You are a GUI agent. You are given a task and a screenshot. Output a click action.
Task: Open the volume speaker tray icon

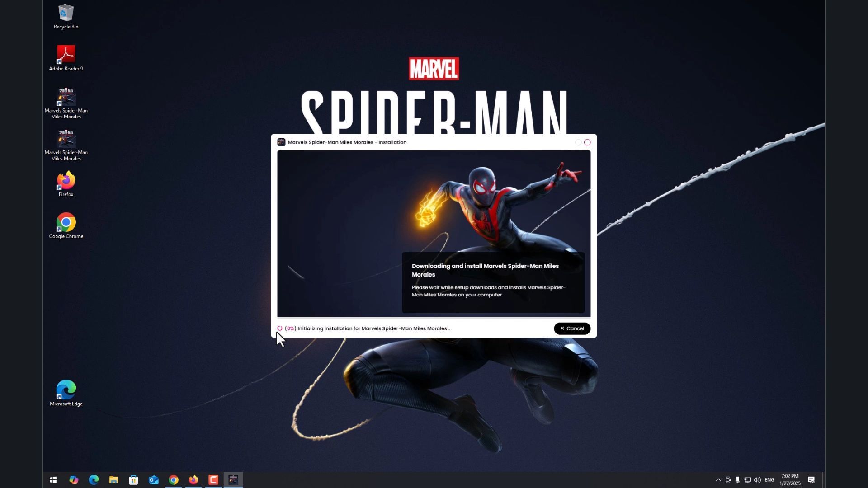pos(757,480)
